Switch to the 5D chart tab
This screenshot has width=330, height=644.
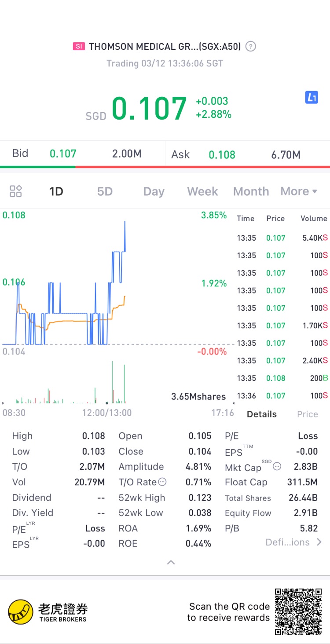pyautogui.click(x=105, y=191)
